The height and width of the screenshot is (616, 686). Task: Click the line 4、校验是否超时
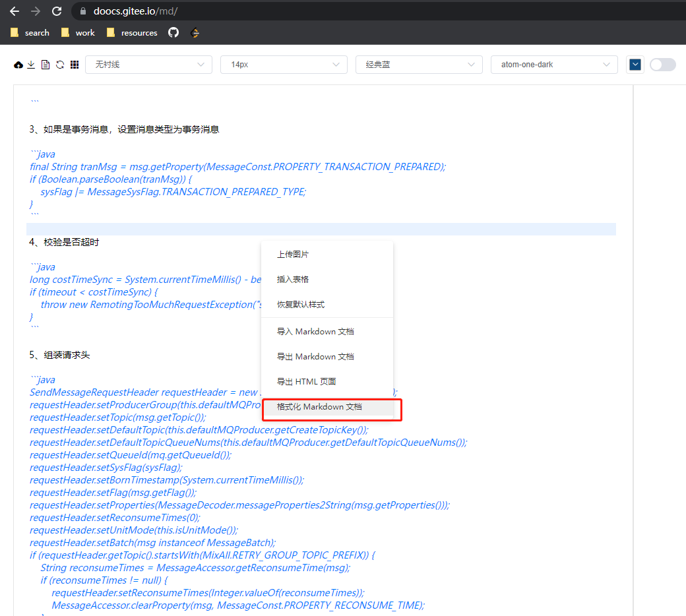[x=65, y=242]
